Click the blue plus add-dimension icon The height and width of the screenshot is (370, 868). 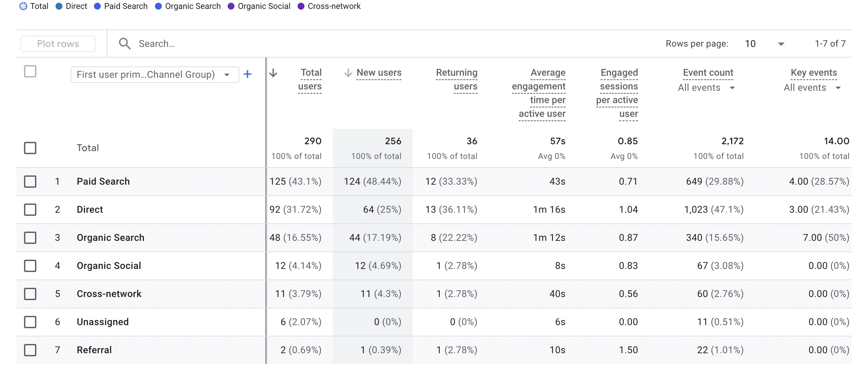[x=247, y=74]
